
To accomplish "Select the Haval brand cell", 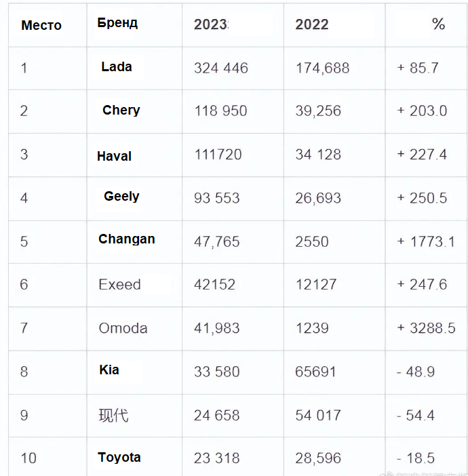I will 114,156.
